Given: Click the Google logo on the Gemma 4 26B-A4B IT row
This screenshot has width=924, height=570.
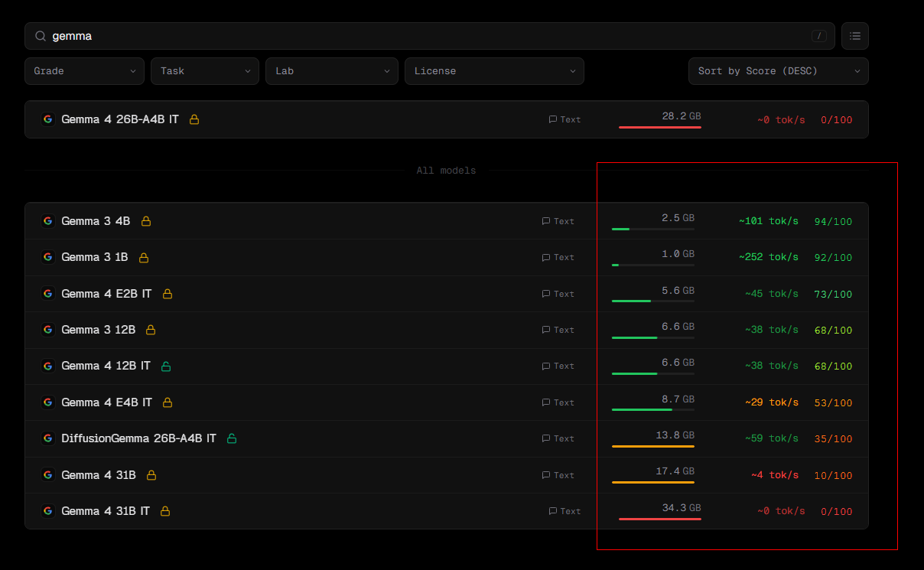Looking at the screenshot, I should [48, 119].
